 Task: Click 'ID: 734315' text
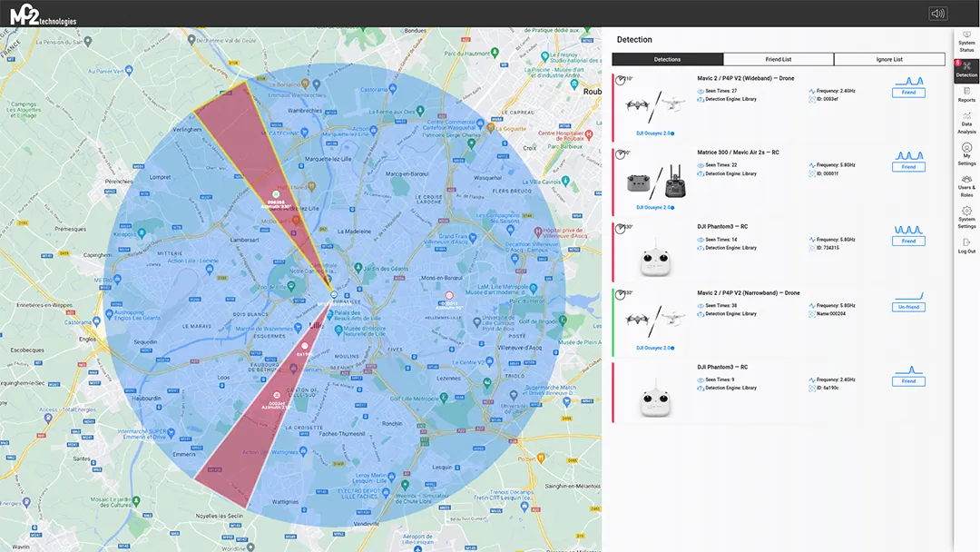pyautogui.click(x=828, y=248)
